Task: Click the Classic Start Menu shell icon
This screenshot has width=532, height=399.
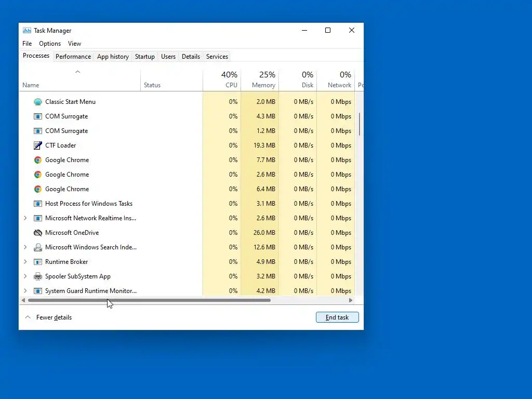Action: click(37, 102)
